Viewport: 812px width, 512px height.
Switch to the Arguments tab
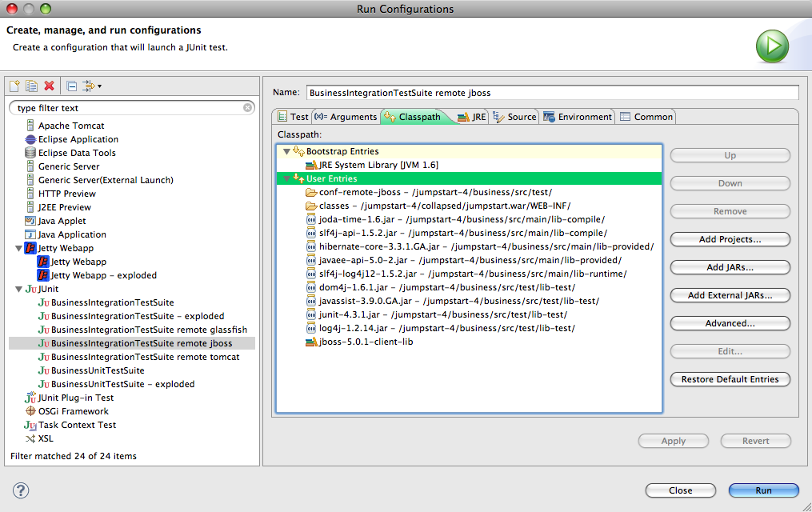[x=346, y=117]
